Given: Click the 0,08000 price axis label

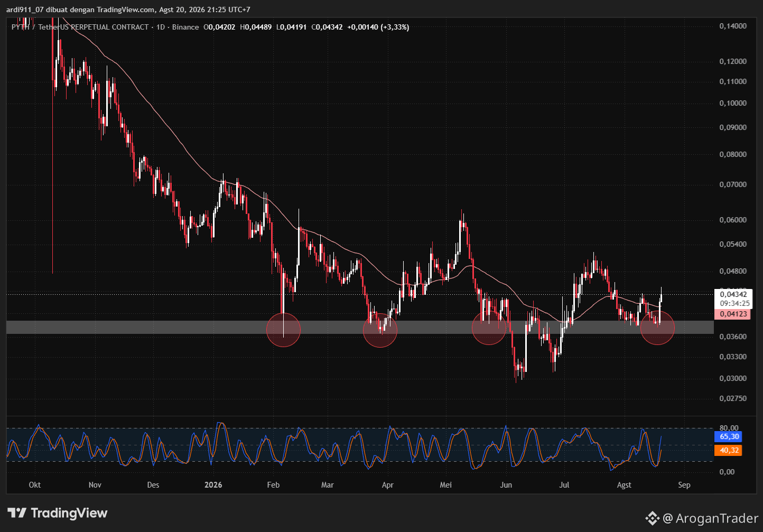Looking at the screenshot, I should 733,154.
